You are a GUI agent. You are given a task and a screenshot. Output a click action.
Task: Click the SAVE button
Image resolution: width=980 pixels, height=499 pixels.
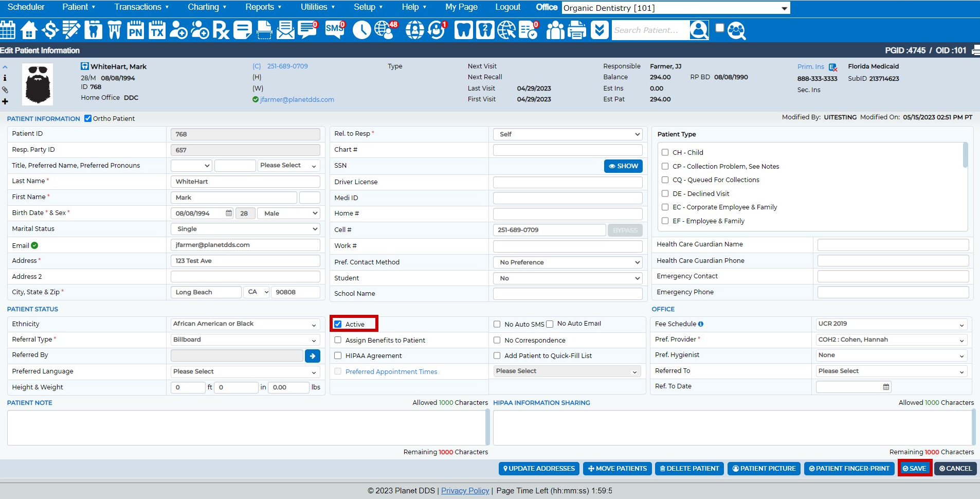click(x=914, y=469)
